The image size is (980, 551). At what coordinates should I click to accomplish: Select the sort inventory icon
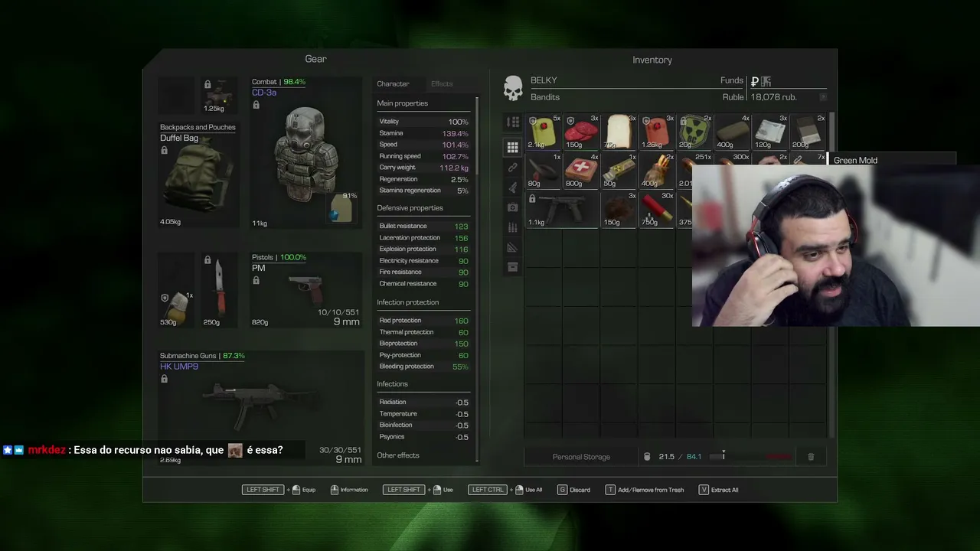[x=513, y=122]
